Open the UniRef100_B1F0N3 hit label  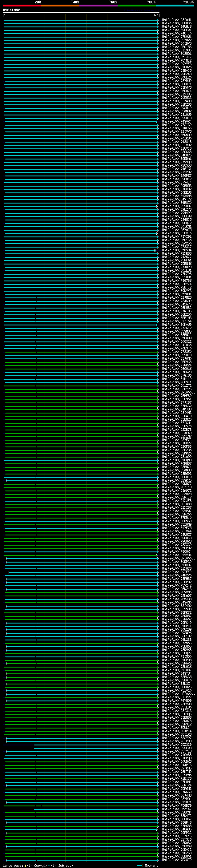(x=176, y=460)
